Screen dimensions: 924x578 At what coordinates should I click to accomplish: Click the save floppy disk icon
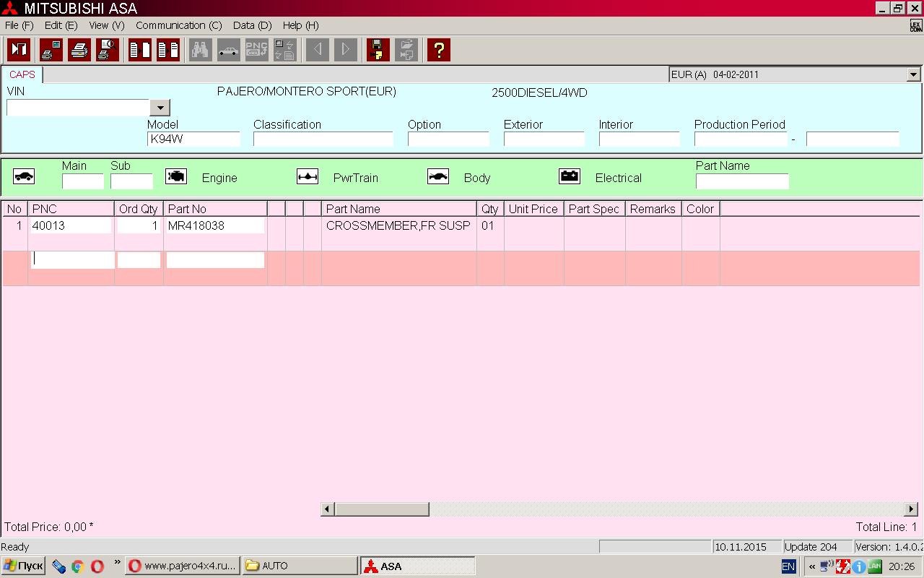[x=378, y=50]
